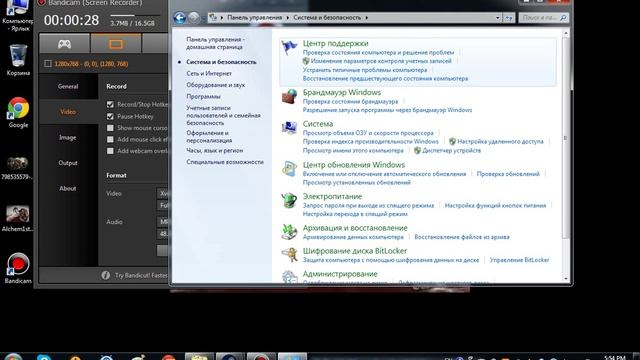Click the Электропитание battery icon

point(289,200)
